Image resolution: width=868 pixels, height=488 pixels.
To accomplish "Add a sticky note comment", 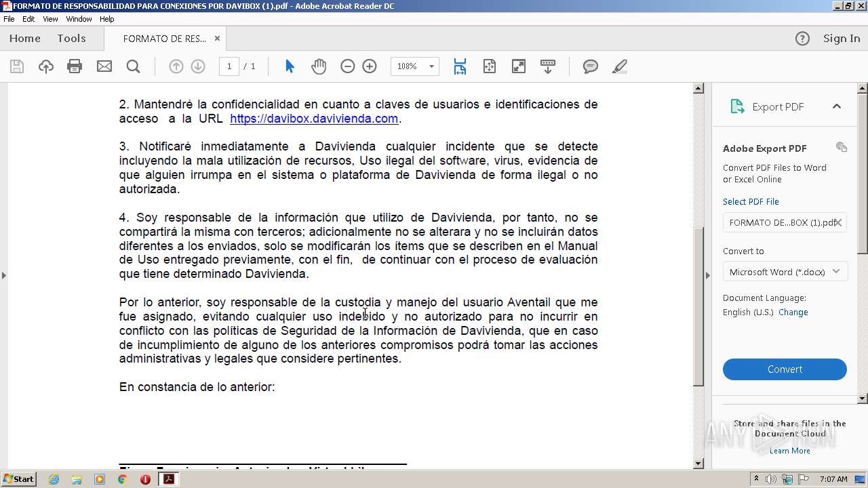I will 591,66.
